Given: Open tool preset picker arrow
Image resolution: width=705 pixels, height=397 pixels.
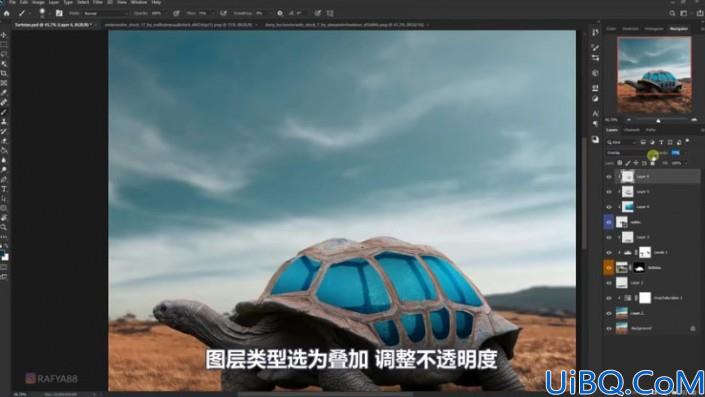Looking at the screenshot, I should [29, 13].
